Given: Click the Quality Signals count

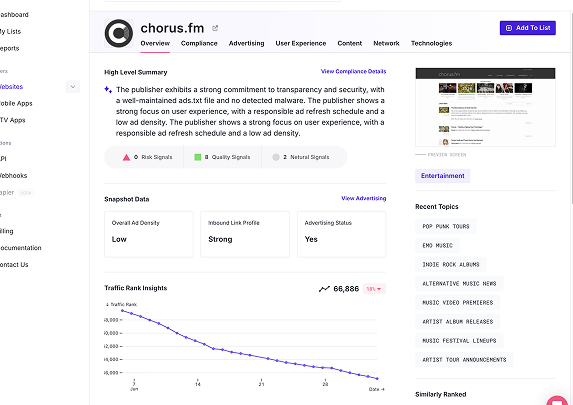Looking at the screenshot, I should (206, 157).
